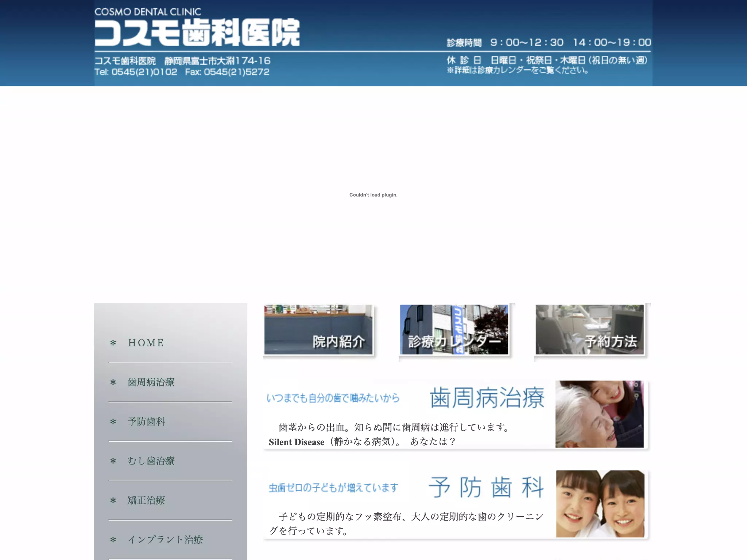Screen dimensions: 747x560
Task: Open 矯正治療 sidebar link
Action: pyautogui.click(x=146, y=500)
